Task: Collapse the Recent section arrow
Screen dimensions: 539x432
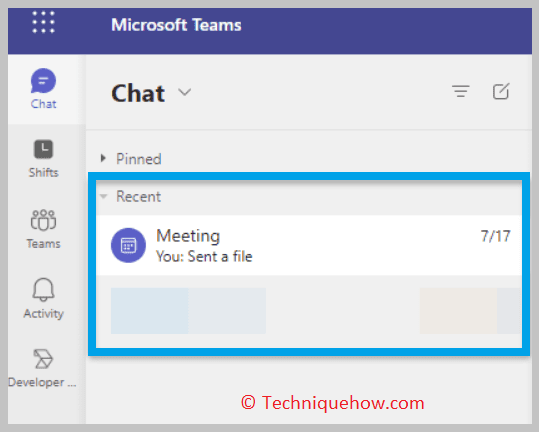Action: pos(103,197)
